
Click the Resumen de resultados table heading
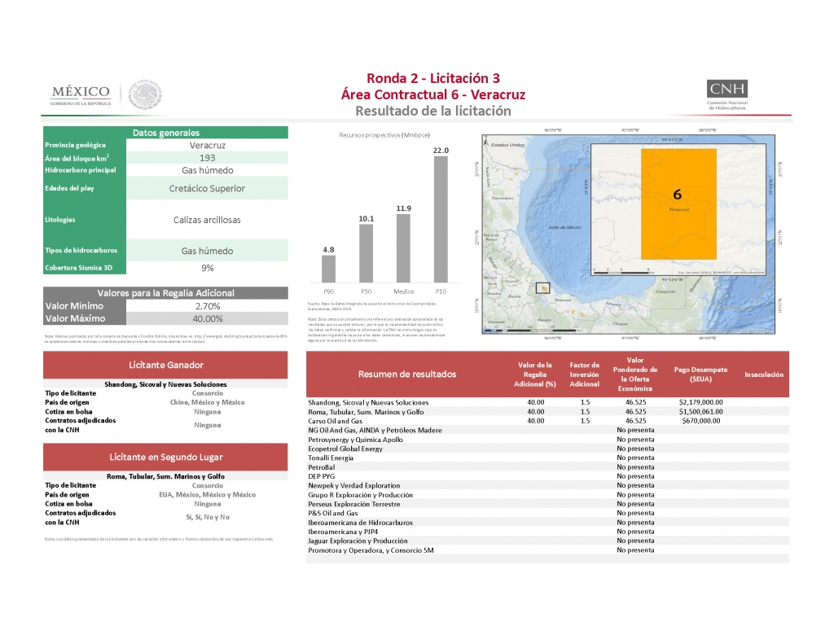pyautogui.click(x=408, y=374)
